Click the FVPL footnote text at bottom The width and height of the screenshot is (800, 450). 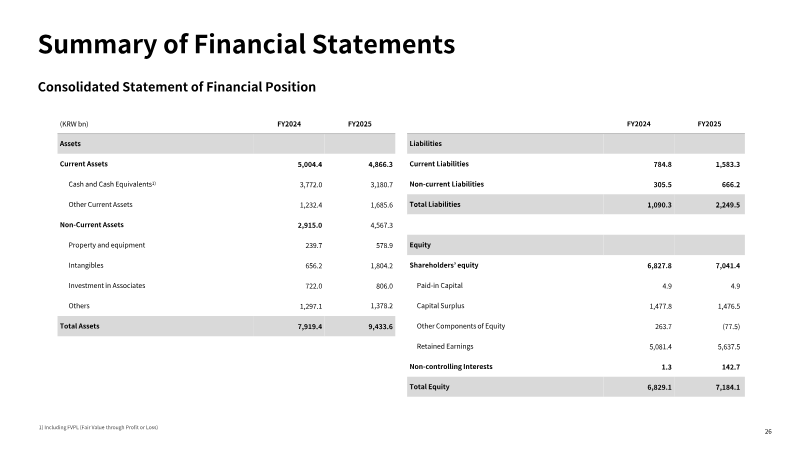(x=98, y=428)
